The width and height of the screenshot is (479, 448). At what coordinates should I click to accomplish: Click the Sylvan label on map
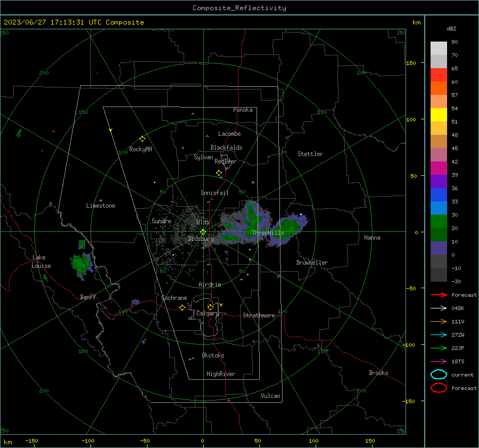point(203,157)
